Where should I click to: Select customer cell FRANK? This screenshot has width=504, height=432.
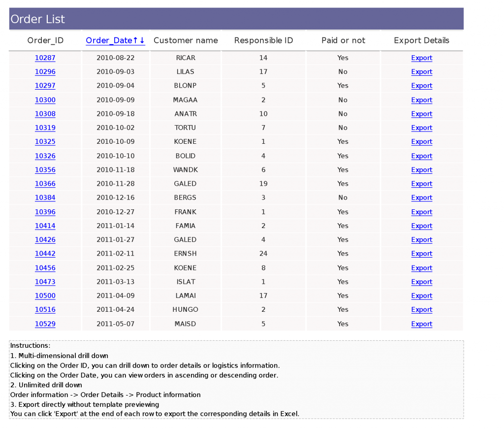(x=185, y=212)
